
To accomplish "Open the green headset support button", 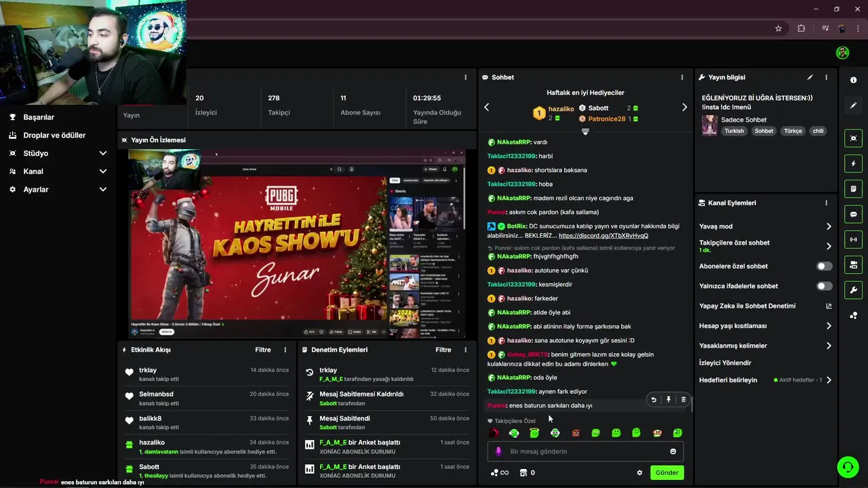I will click(847, 467).
